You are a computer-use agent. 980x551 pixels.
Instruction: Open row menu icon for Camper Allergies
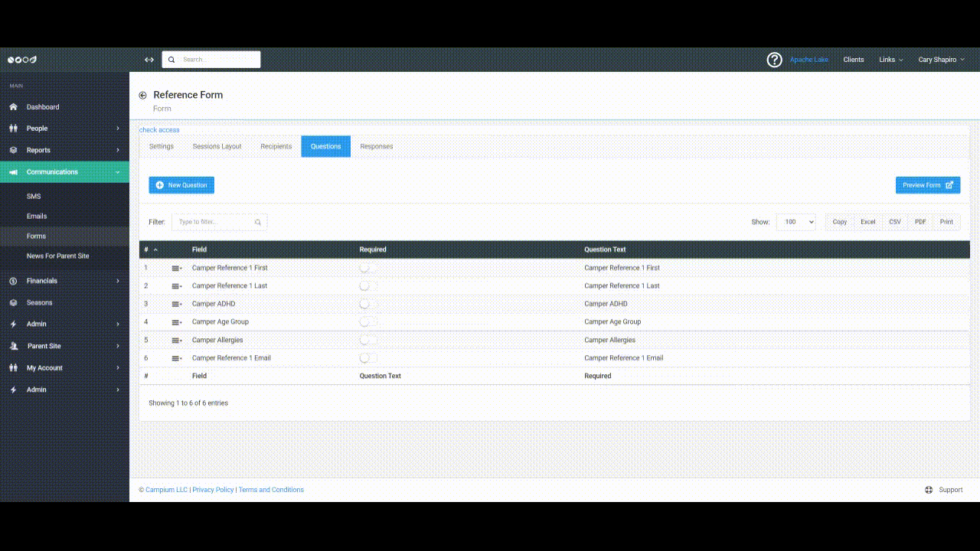pyautogui.click(x=176, y=341)
